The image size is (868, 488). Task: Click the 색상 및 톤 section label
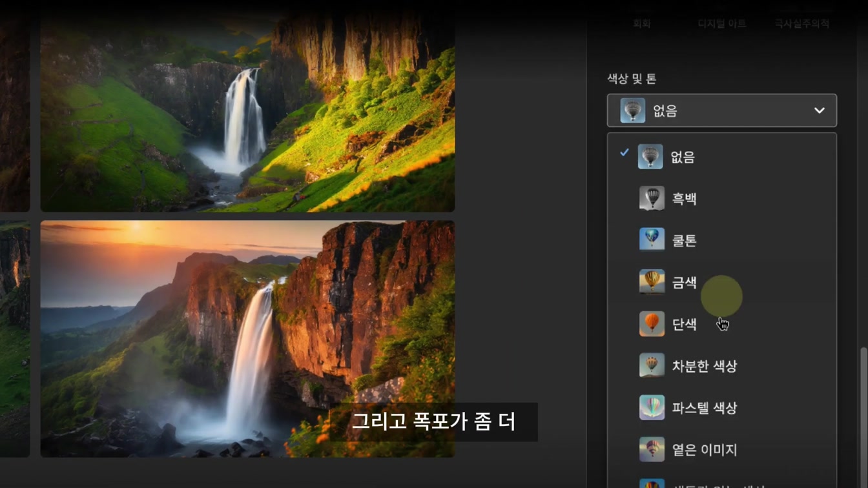click(632, 79)
